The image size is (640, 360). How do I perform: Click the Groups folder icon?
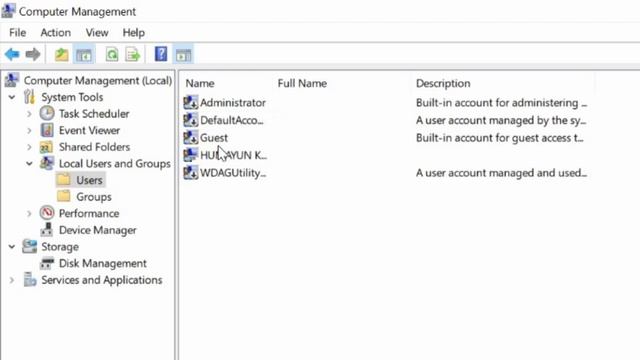tap(64, 196)
